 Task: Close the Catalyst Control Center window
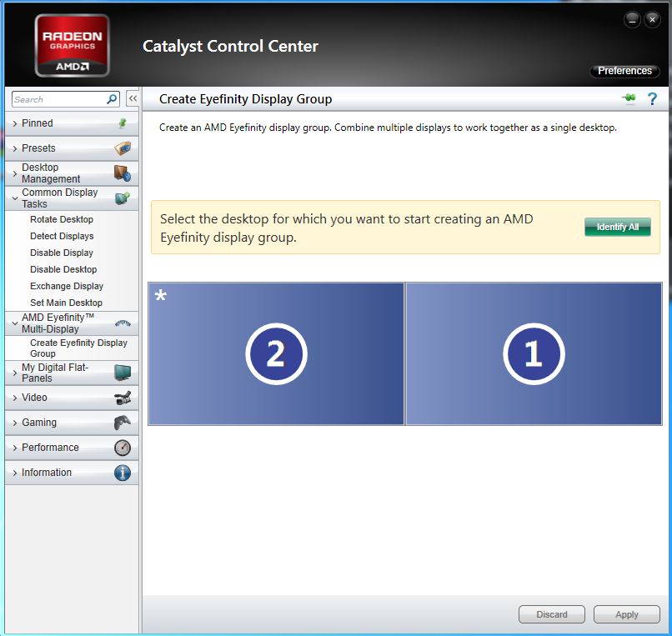652,19
